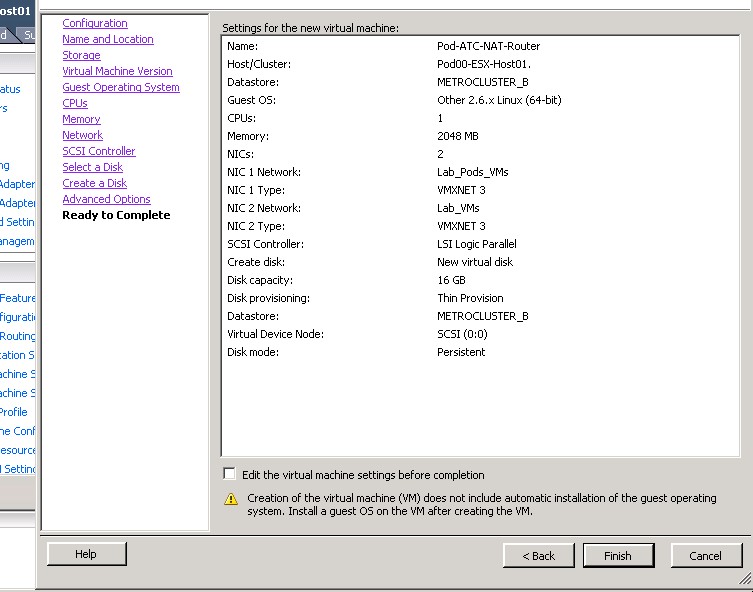
Task: Jump to Storage step
Action: [x=81, y=55]
